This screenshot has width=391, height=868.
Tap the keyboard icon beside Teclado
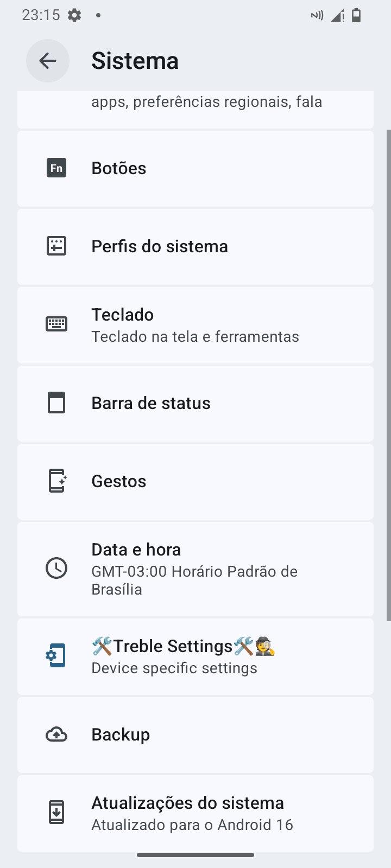coord(56,324)
